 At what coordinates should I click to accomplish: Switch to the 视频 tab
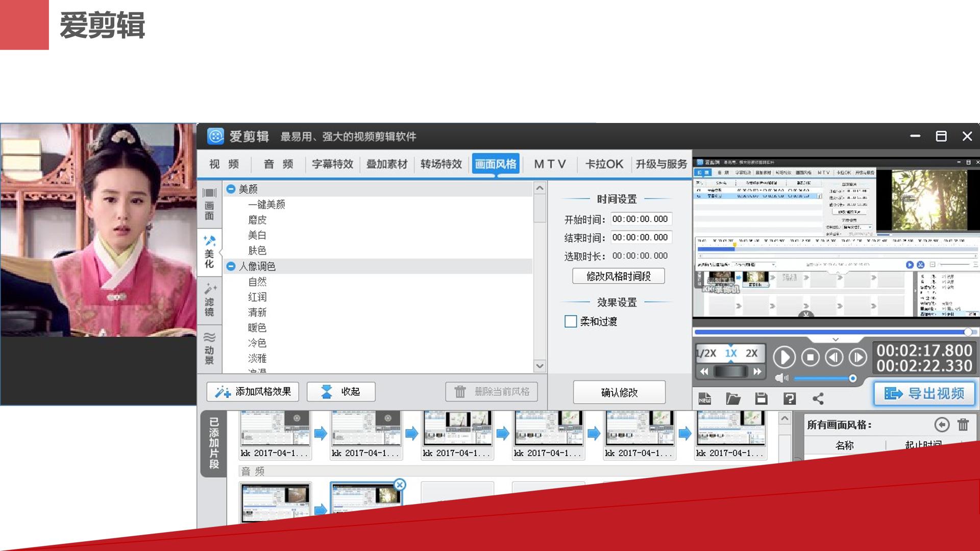224,164
